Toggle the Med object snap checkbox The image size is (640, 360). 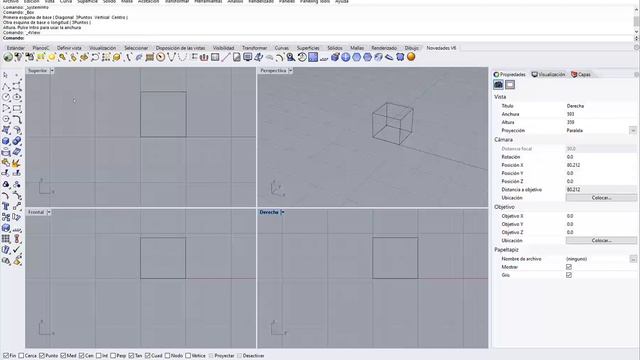click(x=63, y=356)
